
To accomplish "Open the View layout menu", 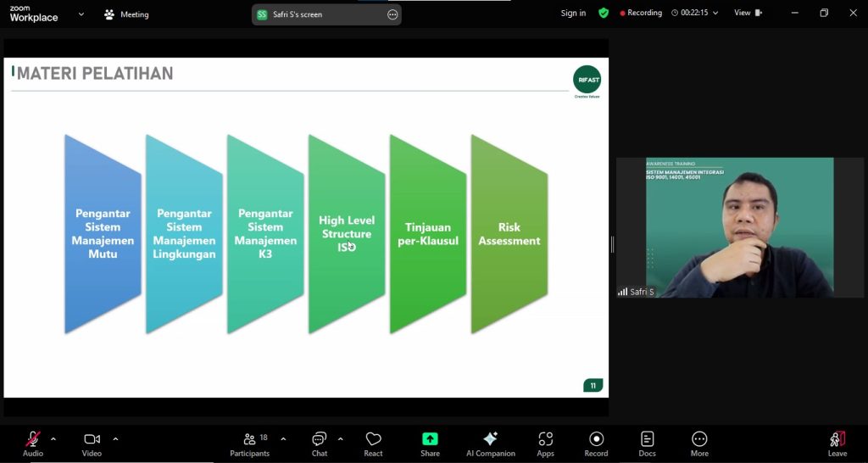I will pyautogui.click(x=748, y=13).
